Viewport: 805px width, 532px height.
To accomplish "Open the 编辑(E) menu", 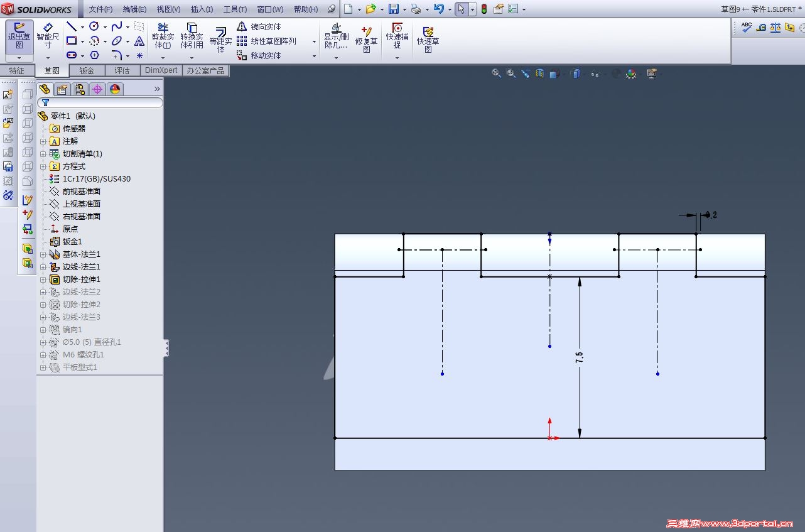I will pos(134,9).
